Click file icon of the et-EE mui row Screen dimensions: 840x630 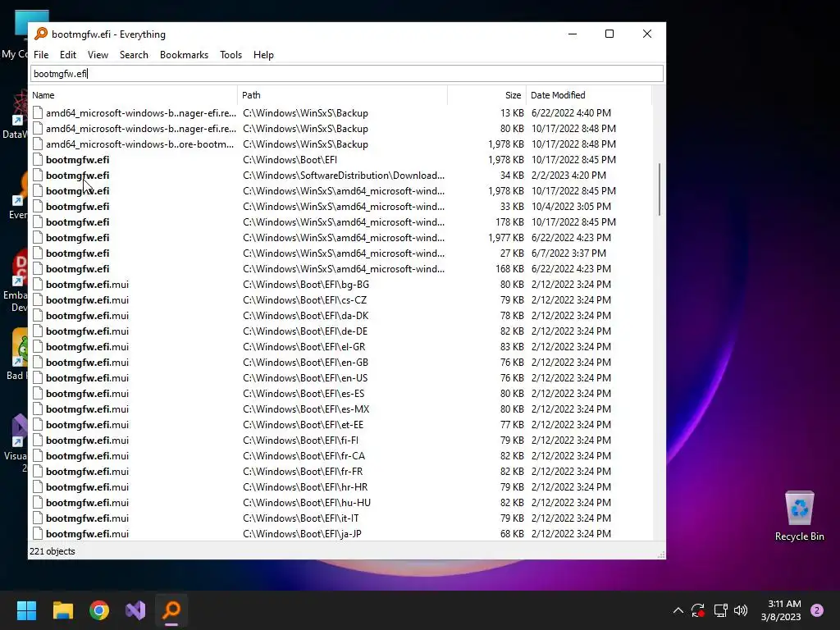click(38, 424)
